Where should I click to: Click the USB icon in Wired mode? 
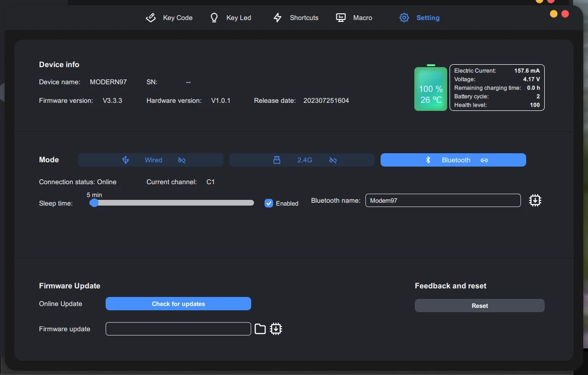(126, 160)
